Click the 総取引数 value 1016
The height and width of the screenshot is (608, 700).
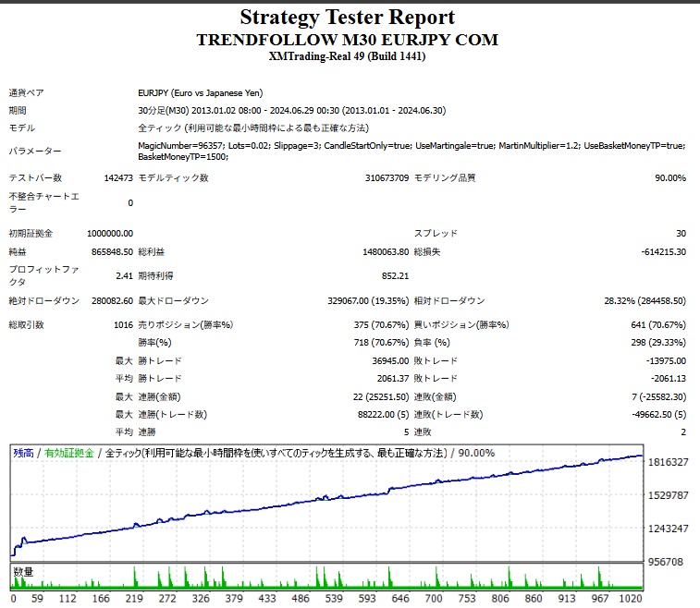tap(121, 325)
